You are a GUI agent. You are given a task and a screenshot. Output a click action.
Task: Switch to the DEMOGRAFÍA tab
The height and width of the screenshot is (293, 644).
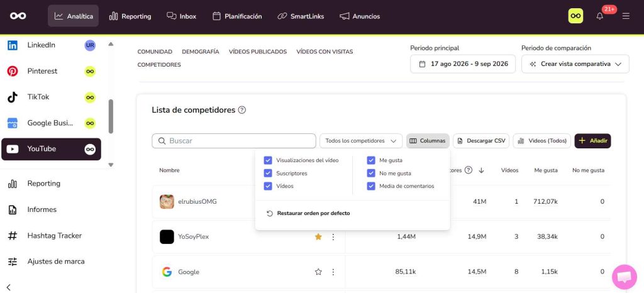click(201, 52)
